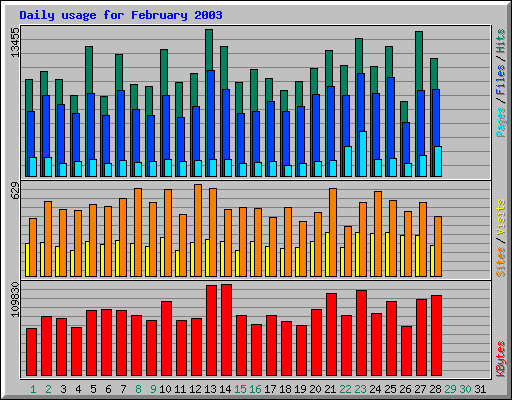The width and height of the screenshot is (512, 400).
Task: Select the red KBytes bar for day 13
Action: [x=212, y=331]
